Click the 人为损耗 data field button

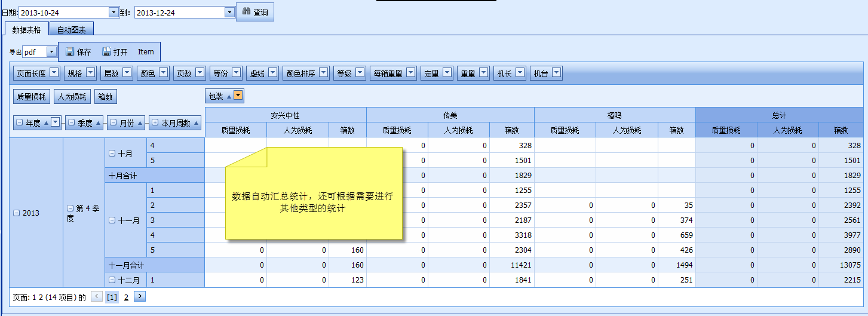[72, 96]
